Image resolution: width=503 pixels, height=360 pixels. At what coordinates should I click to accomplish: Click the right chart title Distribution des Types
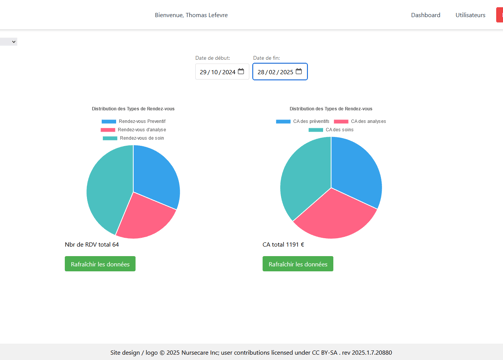click(x=331, y=109)
